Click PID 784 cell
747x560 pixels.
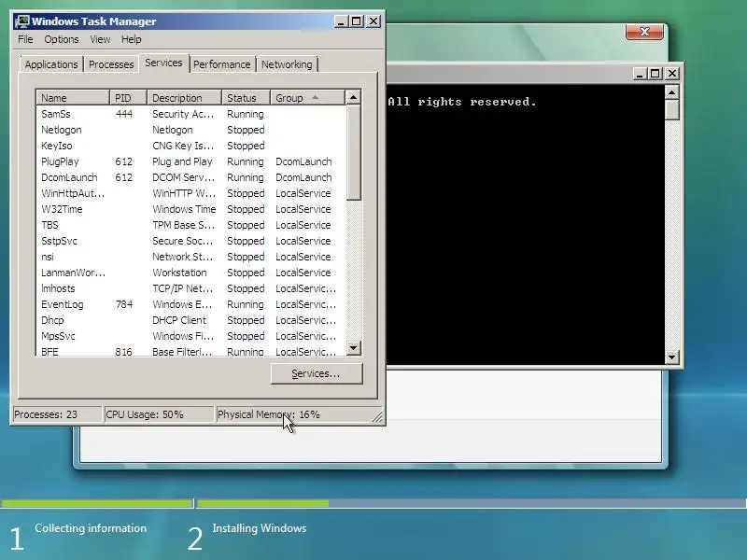(124, 304)
